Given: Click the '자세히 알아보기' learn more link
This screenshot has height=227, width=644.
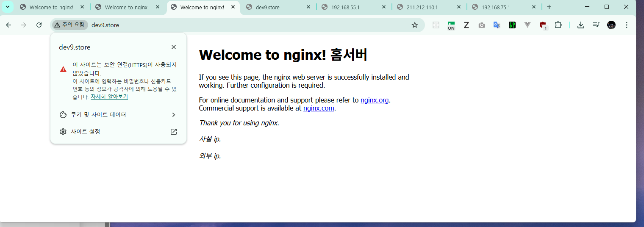Looking at the screenshot, I should coord(109,97).
